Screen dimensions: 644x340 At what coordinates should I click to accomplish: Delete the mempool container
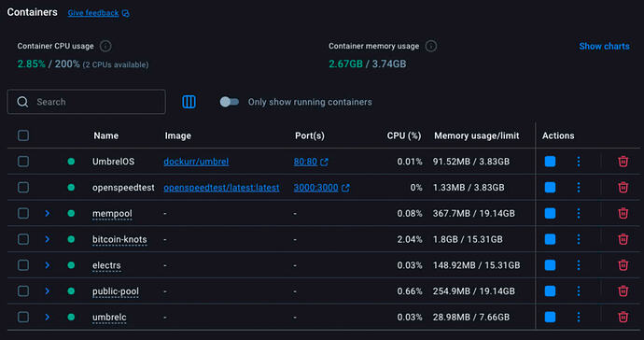tap(623, 213)
